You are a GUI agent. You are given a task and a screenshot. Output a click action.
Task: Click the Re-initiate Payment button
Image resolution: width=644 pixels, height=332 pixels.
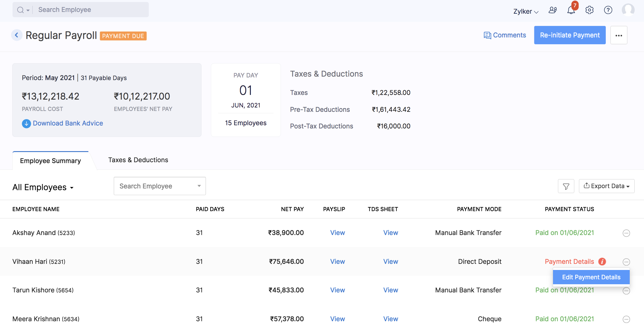(570, 35)
